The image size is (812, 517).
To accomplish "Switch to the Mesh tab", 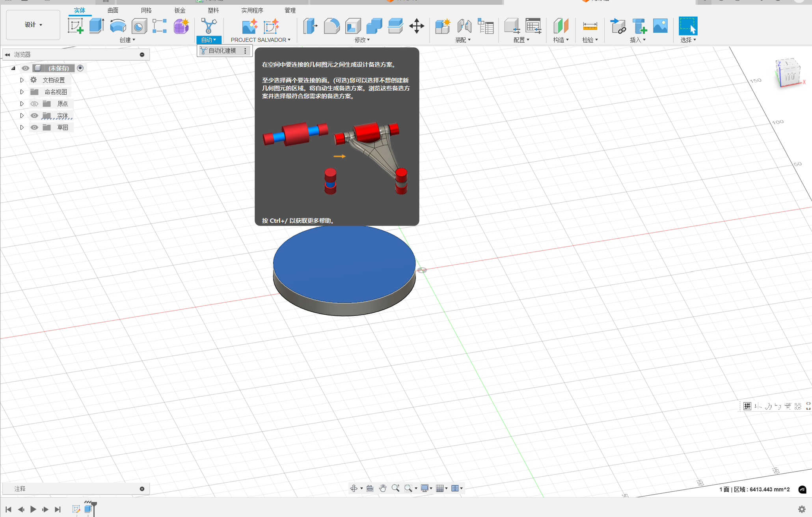I will coord(146,10).
